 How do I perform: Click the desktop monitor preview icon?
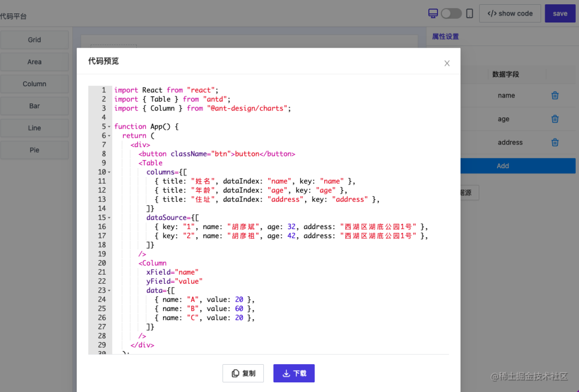tap(433, 13)
